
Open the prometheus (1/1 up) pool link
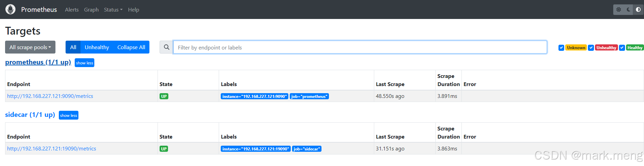pos(38,62)
